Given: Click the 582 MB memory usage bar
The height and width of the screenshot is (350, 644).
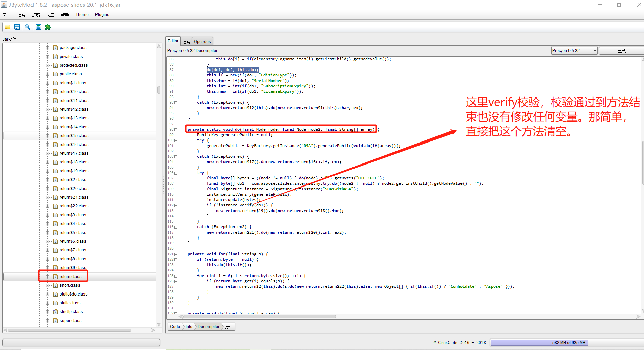Looking at the screenshot, I should pyautogui.click(x=539, y=343).
